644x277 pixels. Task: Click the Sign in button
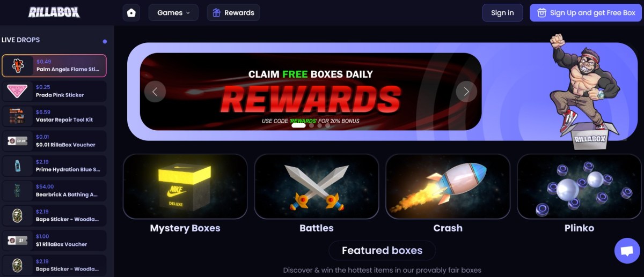pyautogui.click(x=502, y=13)
